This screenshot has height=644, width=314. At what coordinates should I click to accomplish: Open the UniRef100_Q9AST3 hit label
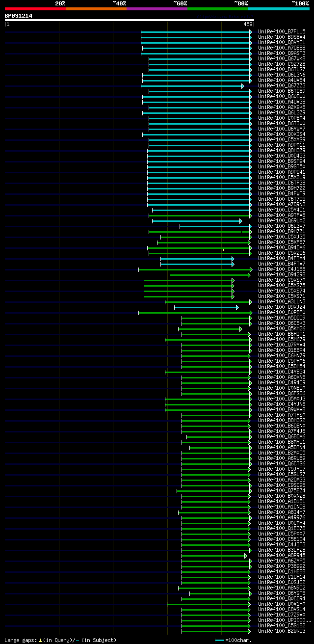click(282, 53)
